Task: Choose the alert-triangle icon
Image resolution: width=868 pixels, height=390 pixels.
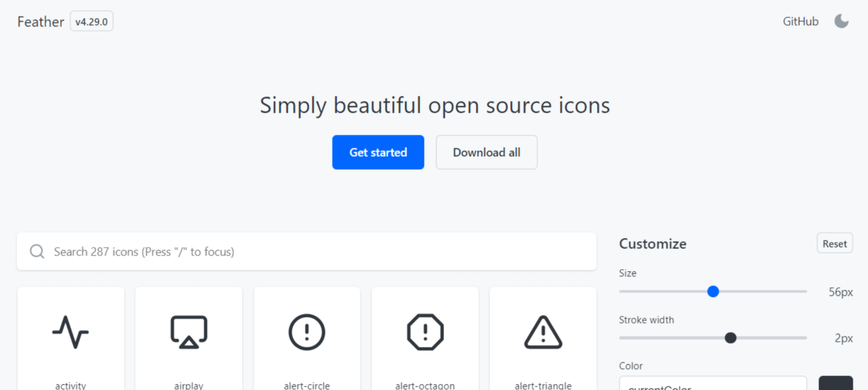Action: (542, 332)
